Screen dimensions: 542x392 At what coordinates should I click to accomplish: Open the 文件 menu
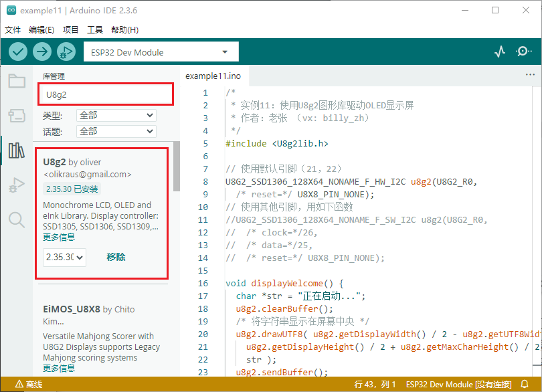coord(13,29)
